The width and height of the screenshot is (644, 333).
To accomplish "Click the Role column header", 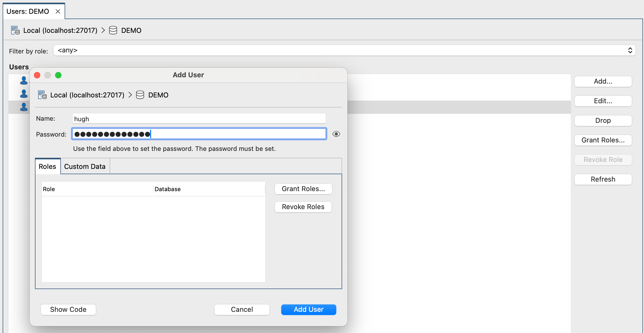I will (97, 189).
